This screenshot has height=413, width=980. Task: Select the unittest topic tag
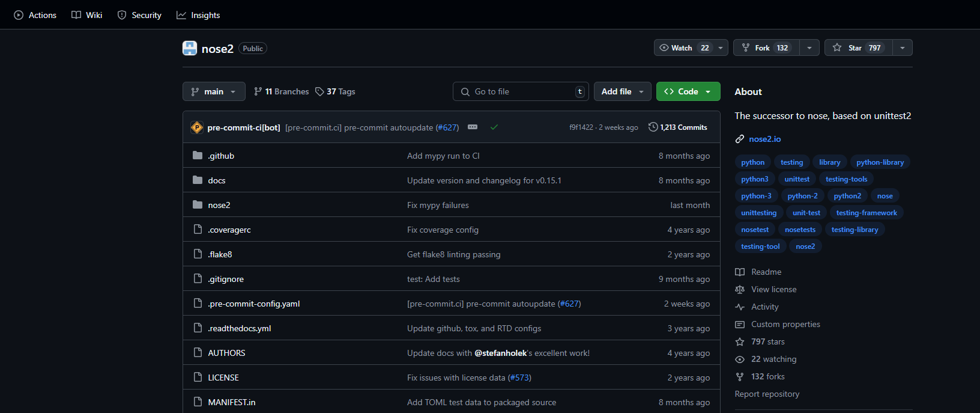(x=797, y=179)
